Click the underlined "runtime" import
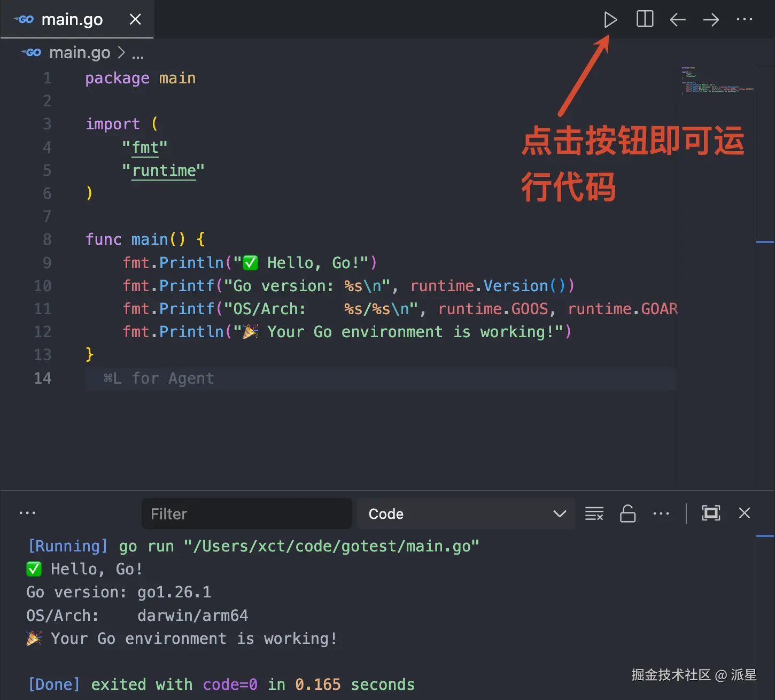This screenshot has width=775, height=700. (x=164, y=170)
